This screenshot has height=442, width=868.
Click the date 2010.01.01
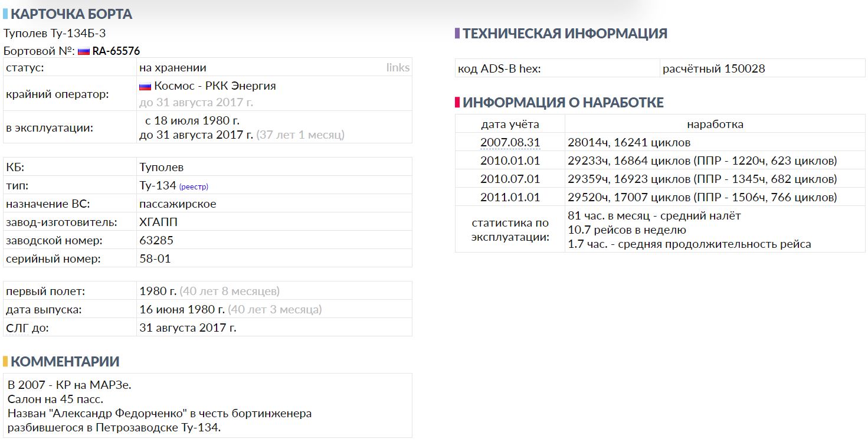pos(510,161)
